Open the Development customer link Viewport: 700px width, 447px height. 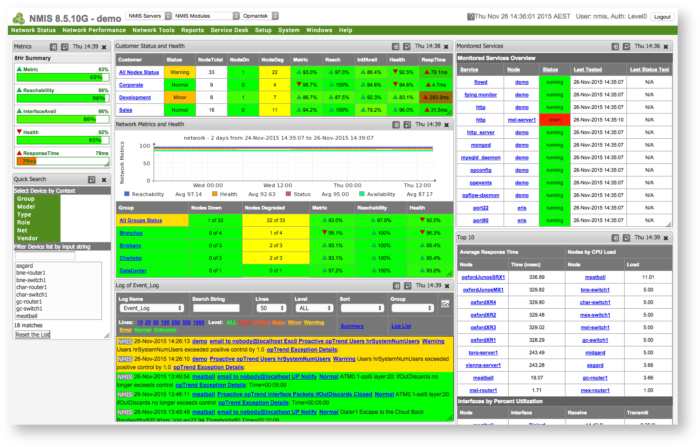tap(135, 97)
